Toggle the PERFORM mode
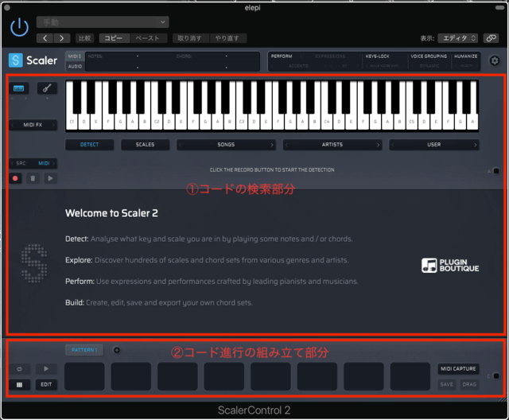 click(x=282, y=56)
